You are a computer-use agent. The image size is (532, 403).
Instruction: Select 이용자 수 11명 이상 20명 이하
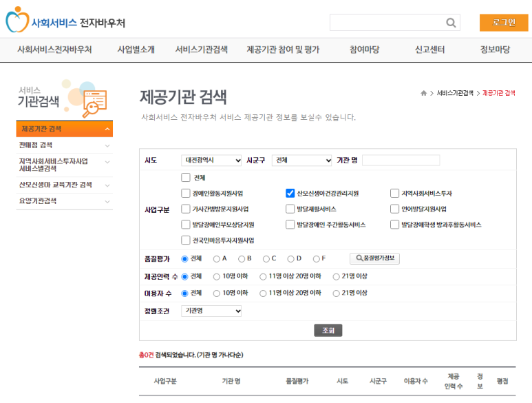263,293
